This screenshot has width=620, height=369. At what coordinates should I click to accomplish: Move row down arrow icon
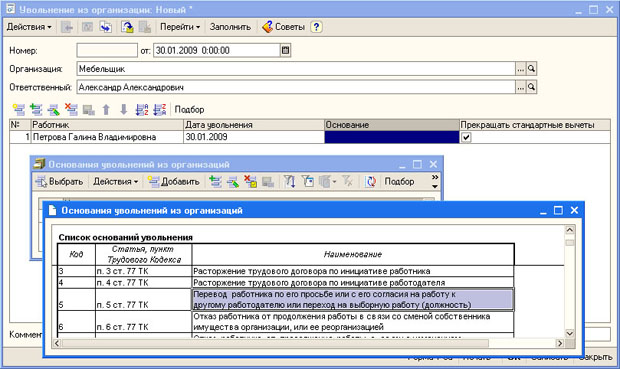(123, 110)
